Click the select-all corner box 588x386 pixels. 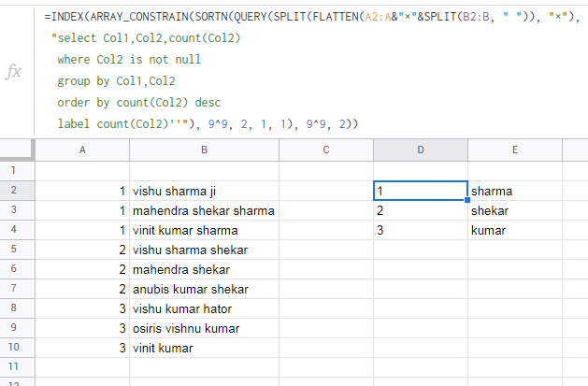(x=17, y=150)
